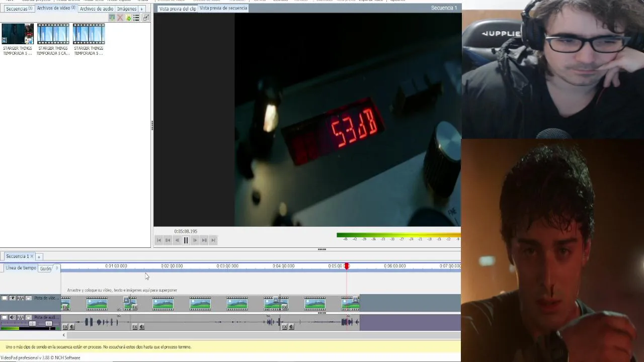Click the second slider on the audio track

click(49, 324)
